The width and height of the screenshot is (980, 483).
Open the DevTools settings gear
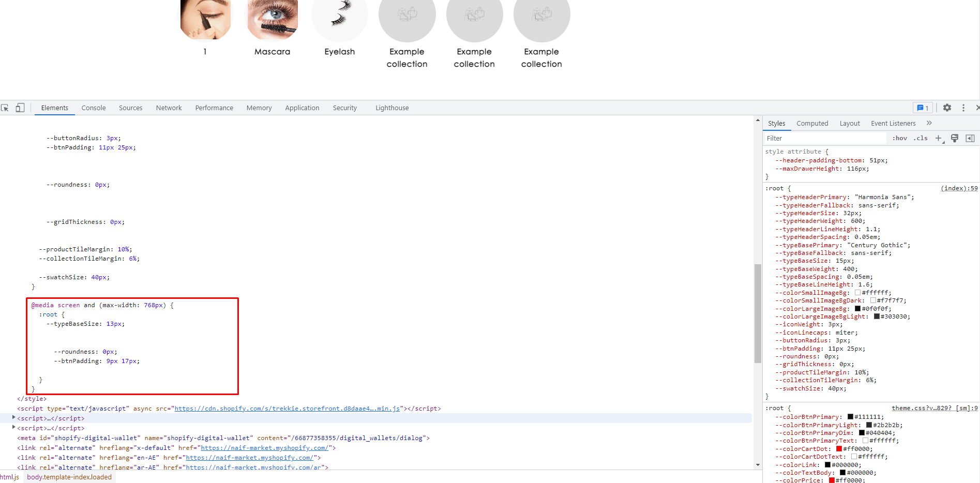[947, 108]
